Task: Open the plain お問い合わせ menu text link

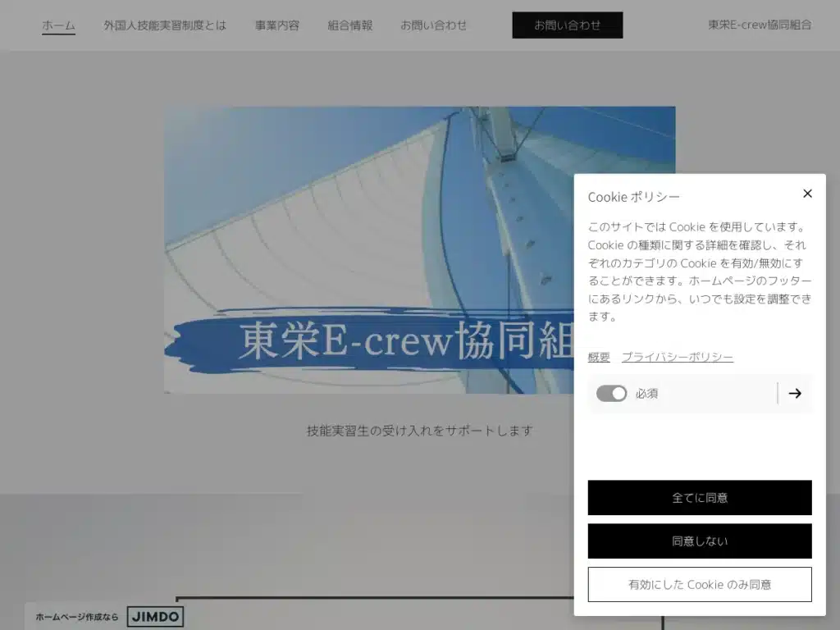Action: coord(433,25)
